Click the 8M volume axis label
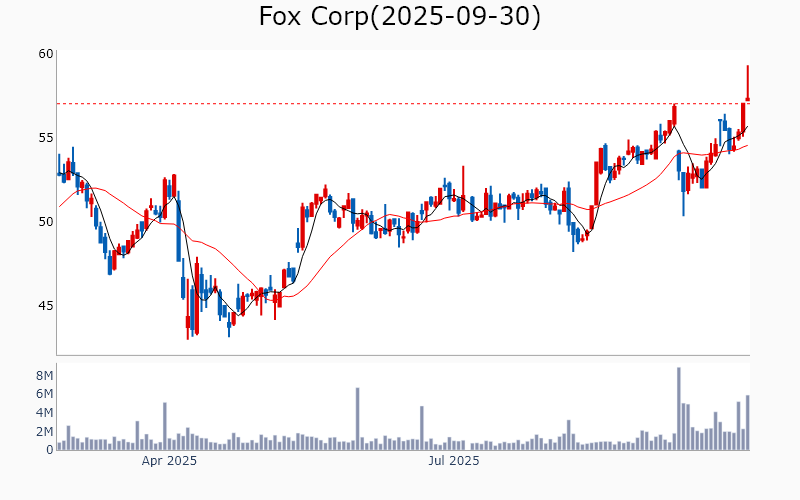This screenshot has height=500, width=800. pos(44,375)
